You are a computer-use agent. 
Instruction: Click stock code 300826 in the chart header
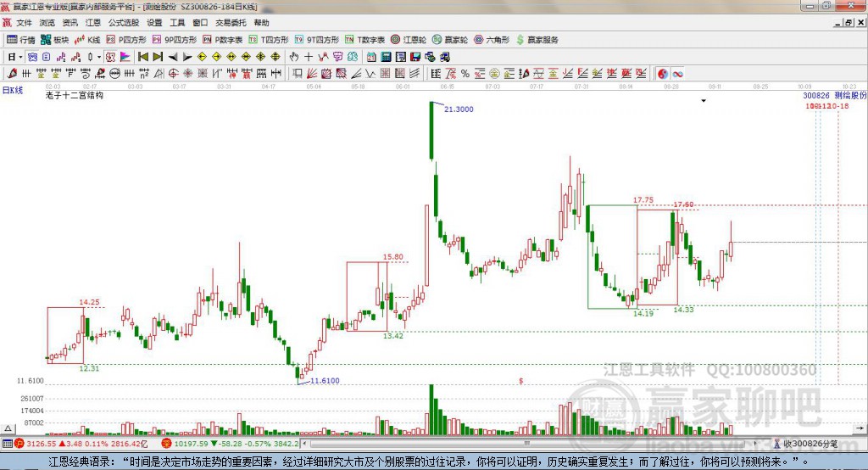pos(816,95)
